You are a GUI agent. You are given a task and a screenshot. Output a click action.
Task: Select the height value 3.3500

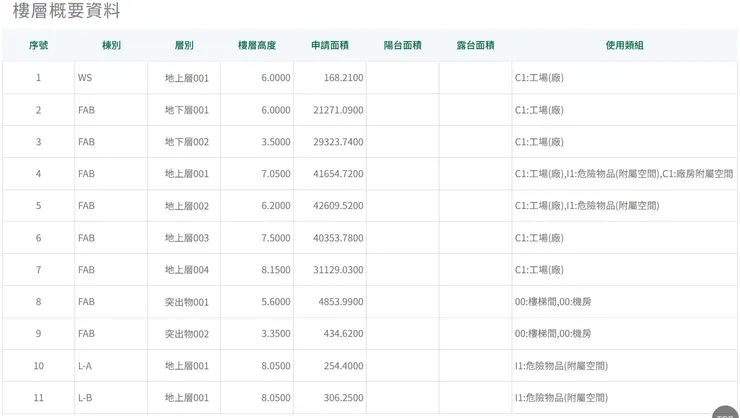(276, 334)
